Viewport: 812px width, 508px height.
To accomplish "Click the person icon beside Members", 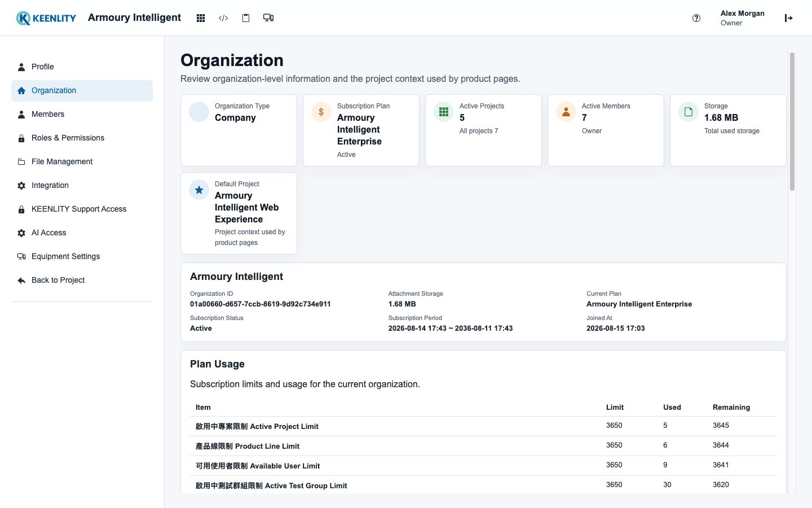I will tap(21, 115).
